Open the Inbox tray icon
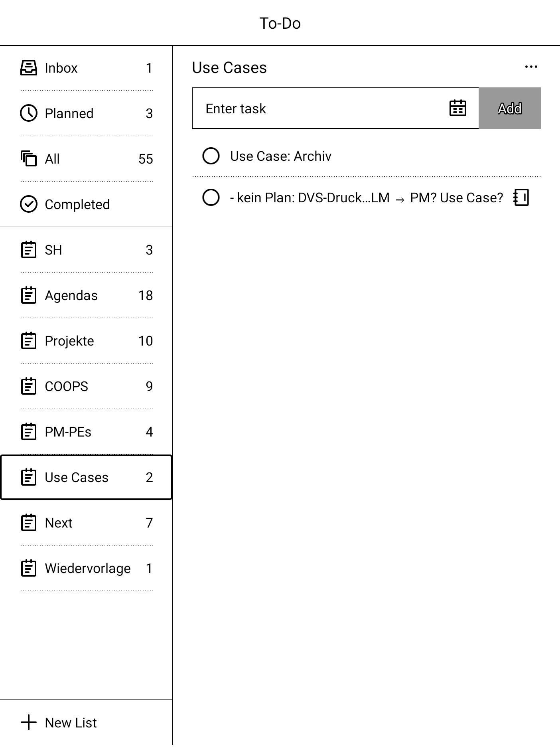 (29, 68)
